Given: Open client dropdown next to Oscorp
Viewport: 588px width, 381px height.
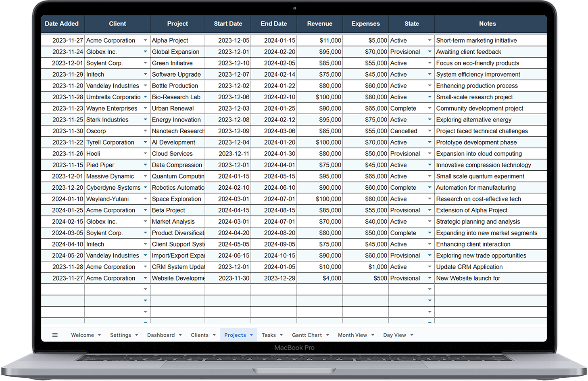Looking at the screenshot, I should pyautogui.click(x=145, y=131).
